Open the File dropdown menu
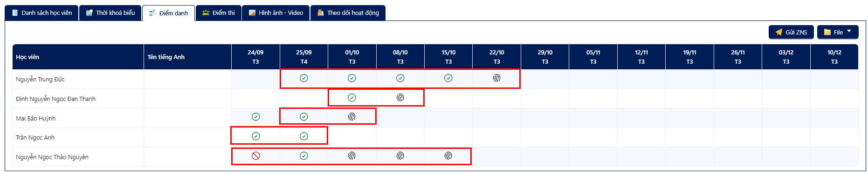The height and width of the screenshot is (174, 868). point(838,32)
